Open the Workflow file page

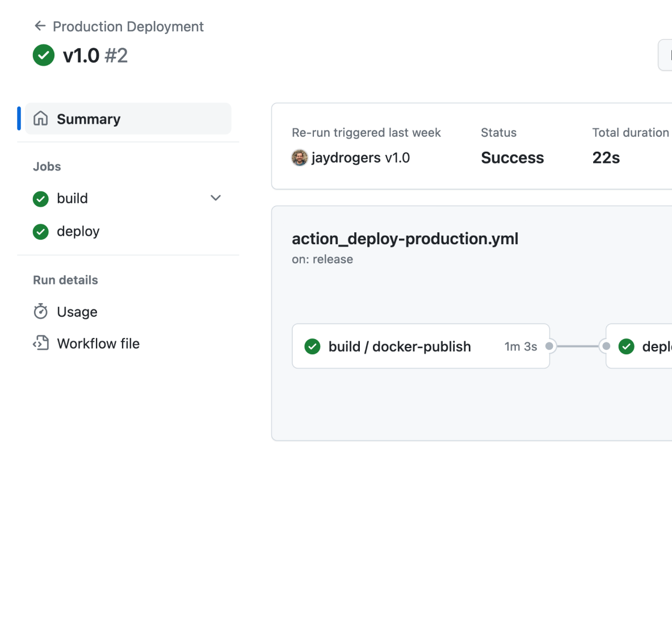point(98,344)
